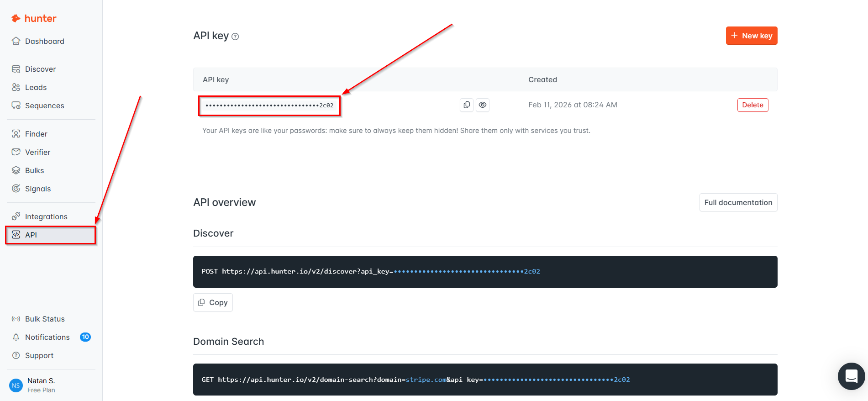868x401 pixels.
Task: Click the Support question mark icon
Action: click(x=16, y=355)
